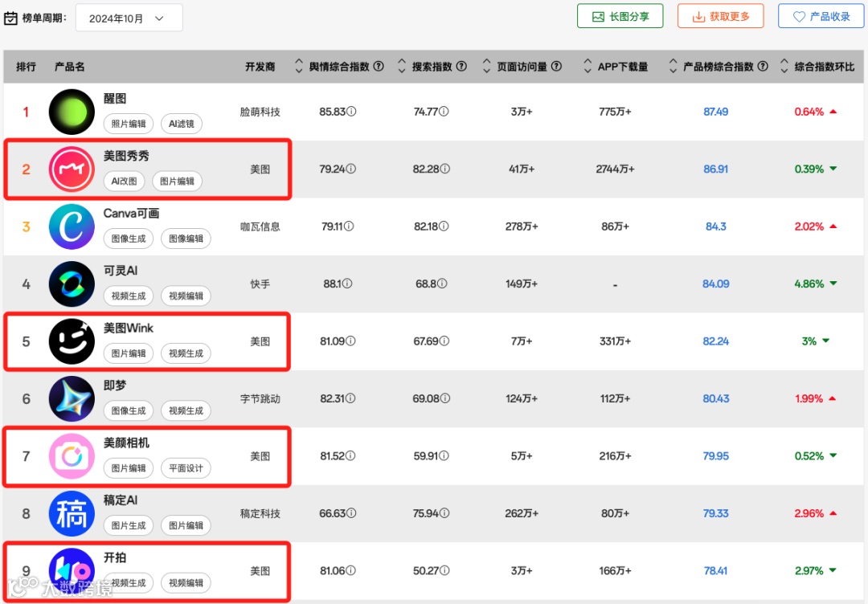Viewport: 868px width, 604px height.
Task: Click the 获取更多 button
Action: tap(721, 17)
